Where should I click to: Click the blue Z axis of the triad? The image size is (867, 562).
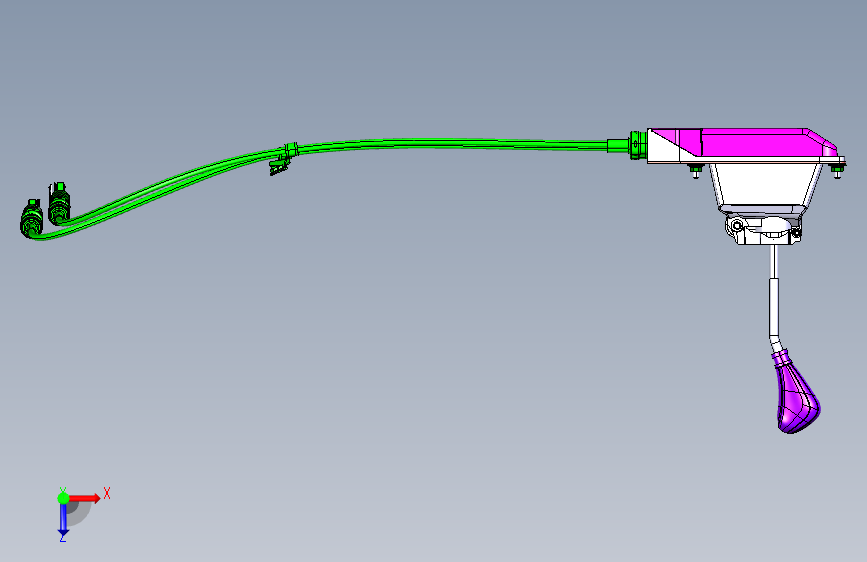63,520
